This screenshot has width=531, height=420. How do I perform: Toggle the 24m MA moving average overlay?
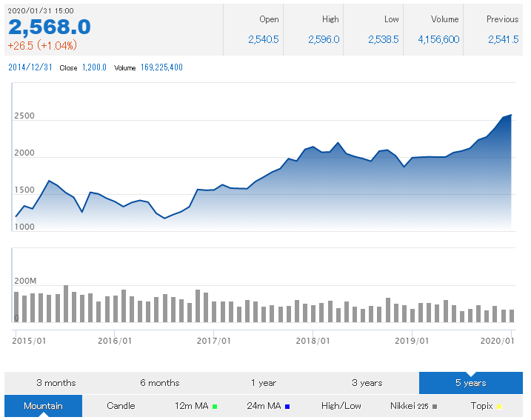264,406
